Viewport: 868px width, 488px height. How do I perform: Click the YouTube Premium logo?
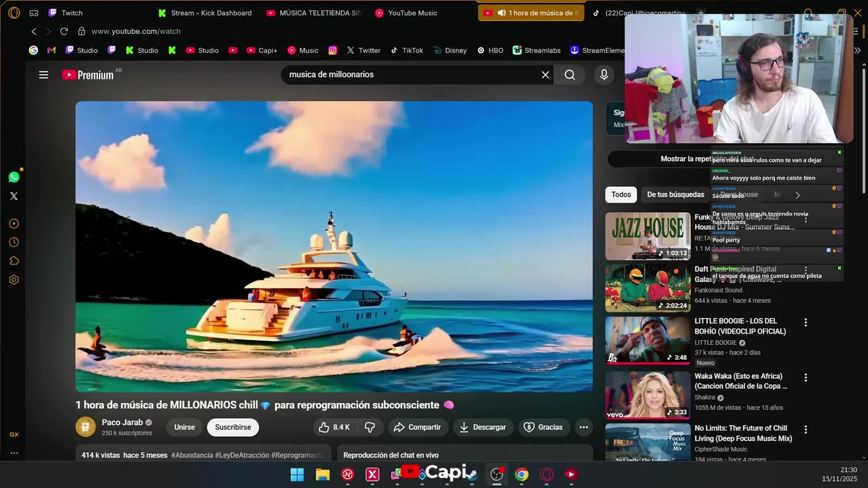tap(88, 75)
